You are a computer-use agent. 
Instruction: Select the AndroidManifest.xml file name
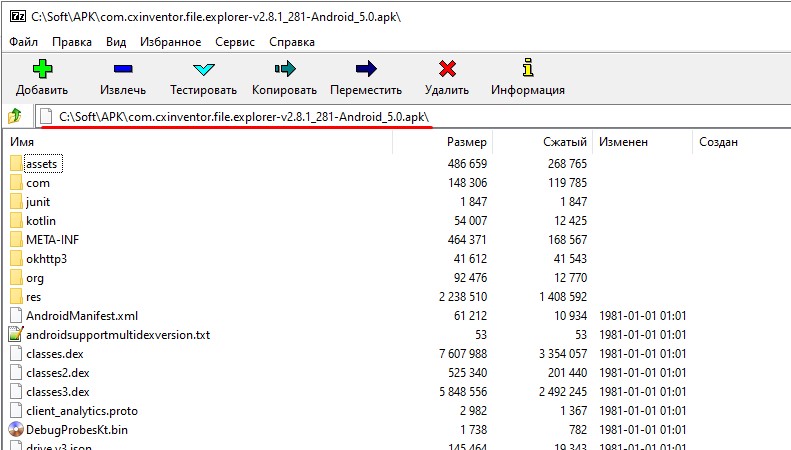click(82, 316)
